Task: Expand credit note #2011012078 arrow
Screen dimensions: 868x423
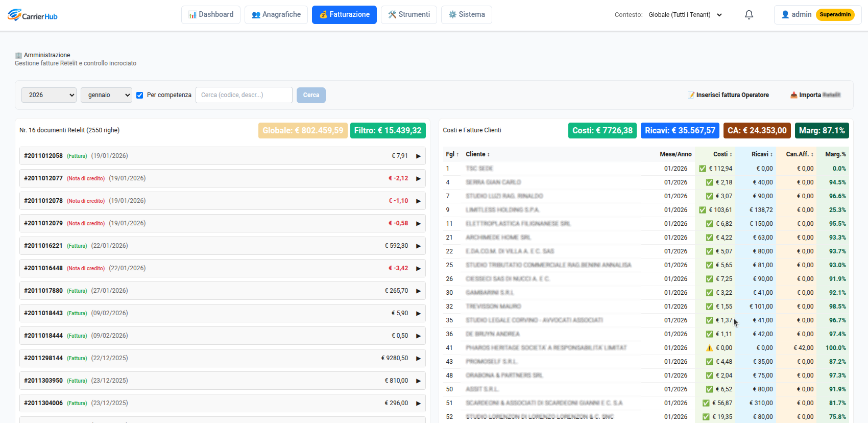Action: [x=418, y=201]
